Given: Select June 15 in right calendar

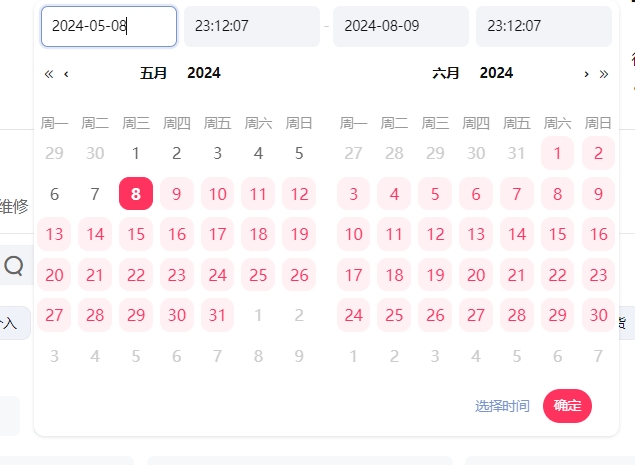Looking at the screenshot, I should tap(558, 234).
